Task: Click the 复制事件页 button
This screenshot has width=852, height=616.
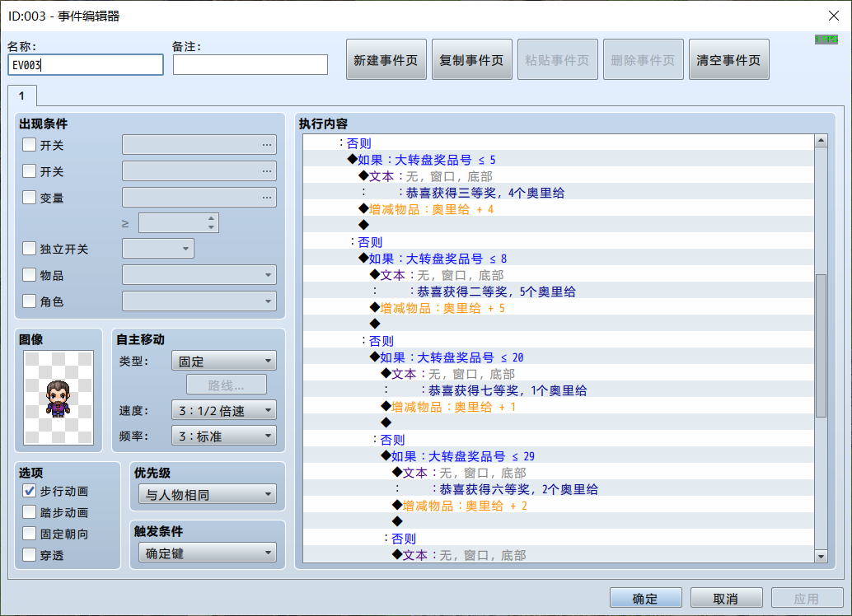Action: [x=471, y=60]
